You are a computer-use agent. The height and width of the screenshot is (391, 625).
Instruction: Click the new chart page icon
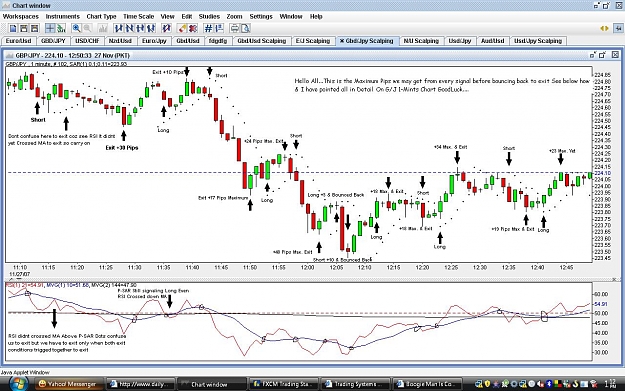pos(13,28)
